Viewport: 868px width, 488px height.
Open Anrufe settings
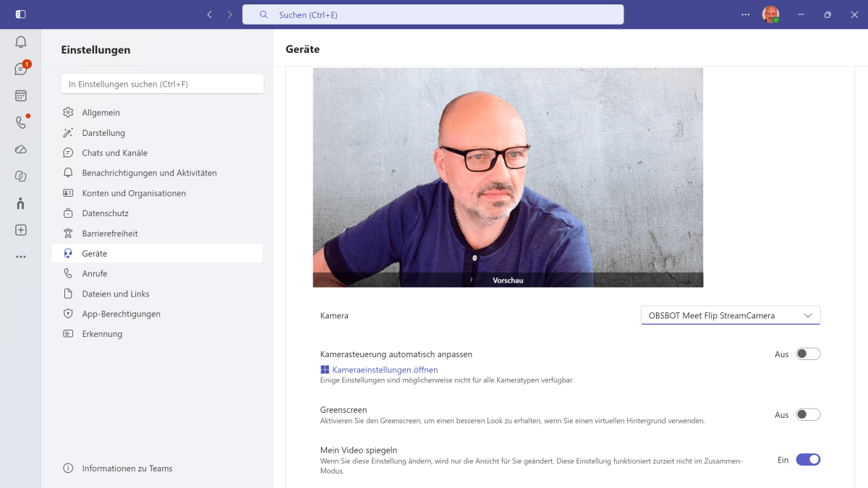(x=158, y=274)
